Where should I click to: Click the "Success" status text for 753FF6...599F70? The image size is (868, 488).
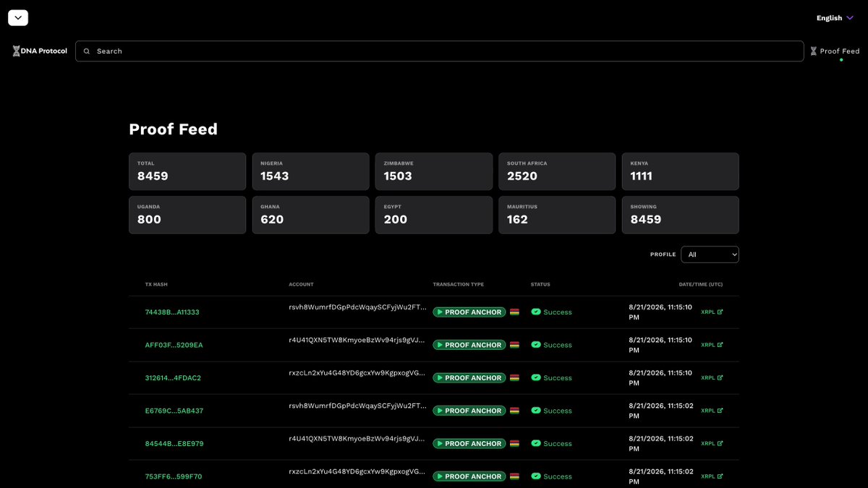(558, 476)
